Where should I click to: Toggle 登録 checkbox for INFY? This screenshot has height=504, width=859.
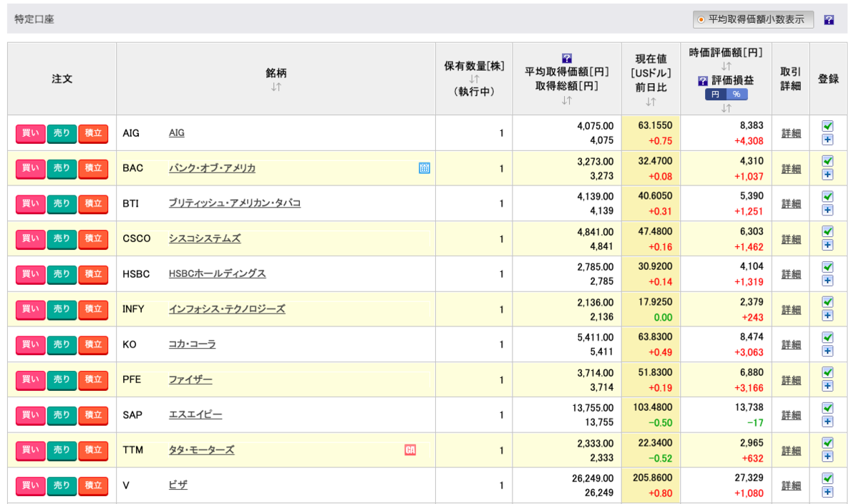828,301
